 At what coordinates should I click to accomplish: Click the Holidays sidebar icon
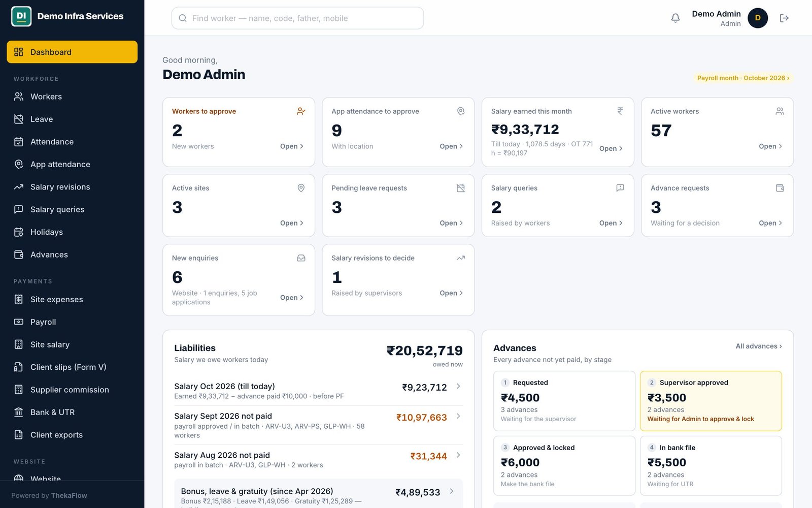(19, 232)
